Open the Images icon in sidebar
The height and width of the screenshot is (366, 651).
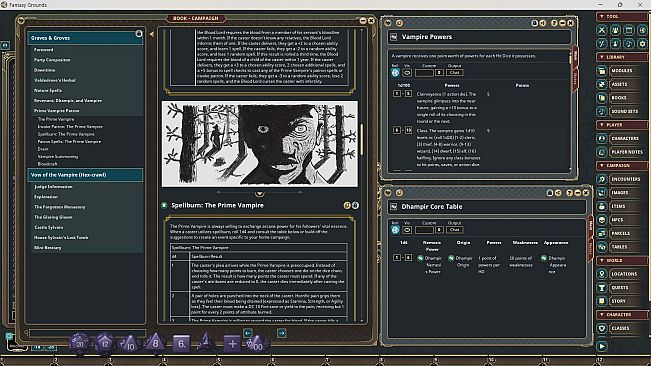[x=602, y=193]
